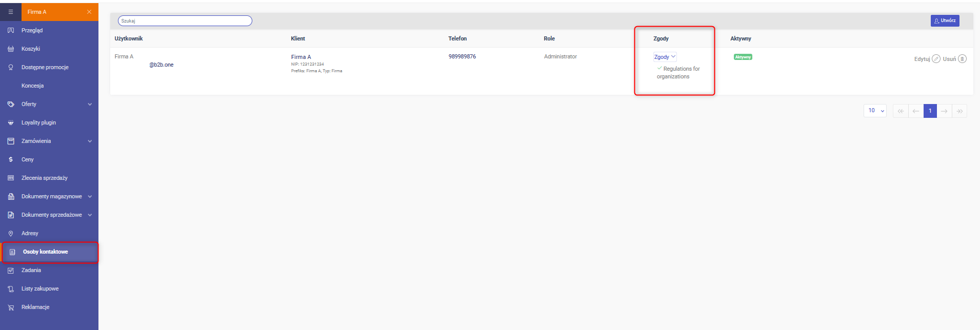Click the Szukaj search field
This screenshot has height=330, width=980.
(x=185, y=20)
